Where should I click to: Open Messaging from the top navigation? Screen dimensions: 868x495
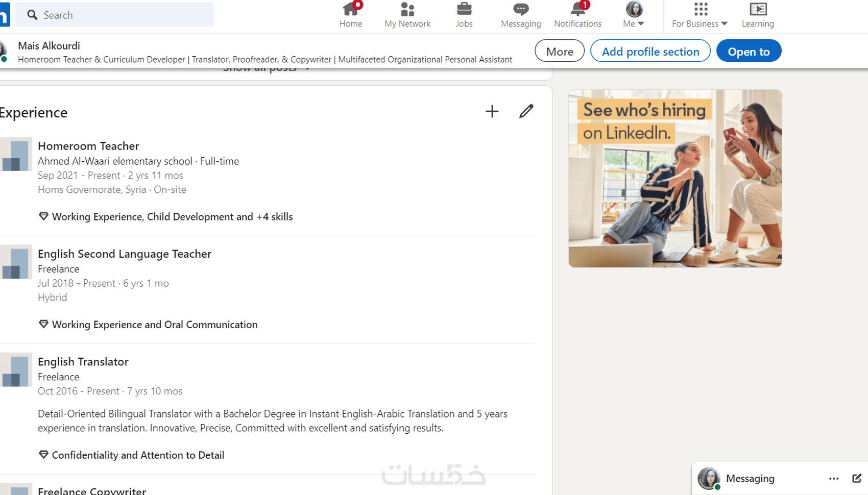pos(521,15)
